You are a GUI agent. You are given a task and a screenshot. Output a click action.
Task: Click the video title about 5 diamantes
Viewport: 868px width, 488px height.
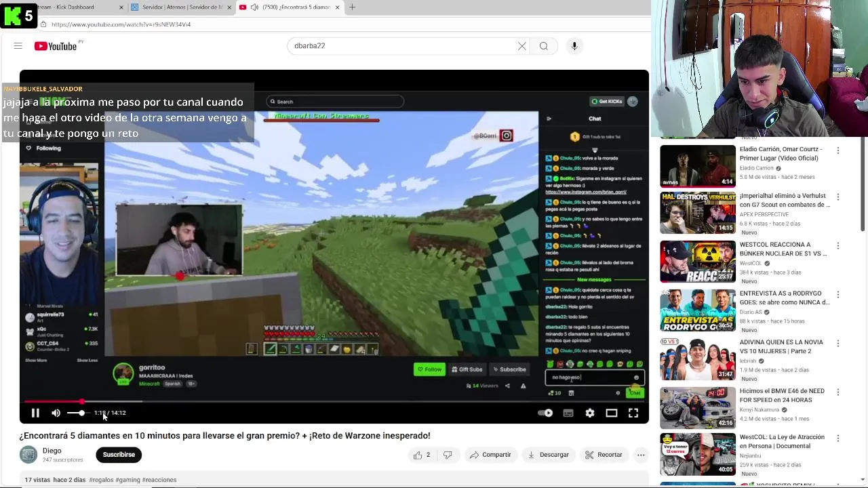tap(224, 436)
